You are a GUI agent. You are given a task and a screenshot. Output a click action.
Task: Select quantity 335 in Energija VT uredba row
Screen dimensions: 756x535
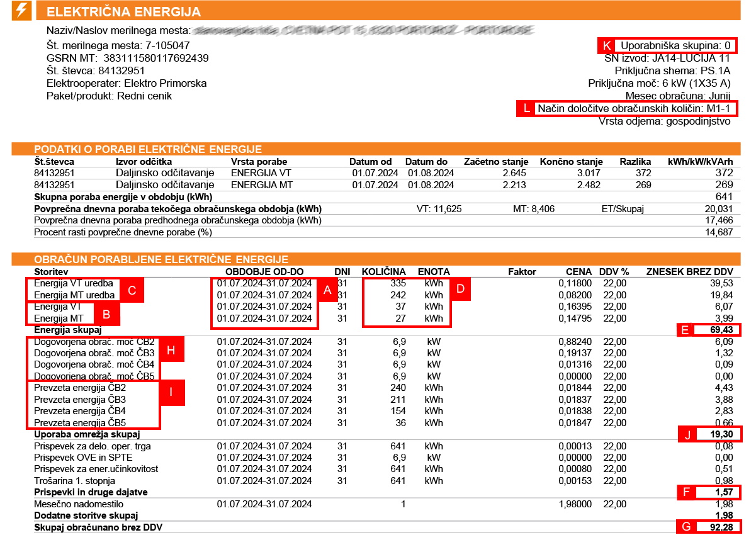[398, 283]
